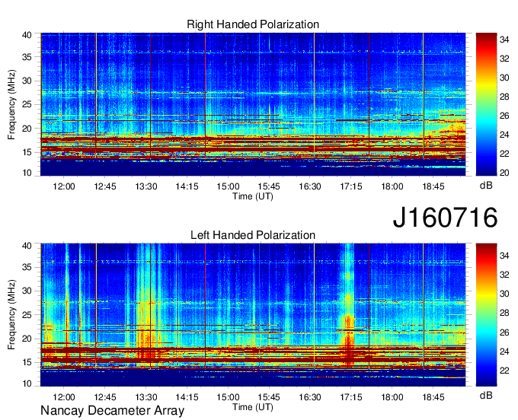518x420 pixels.
Task: Click 15:00 tick on Right Handed time axis
Action: click(x=228, y=186)
